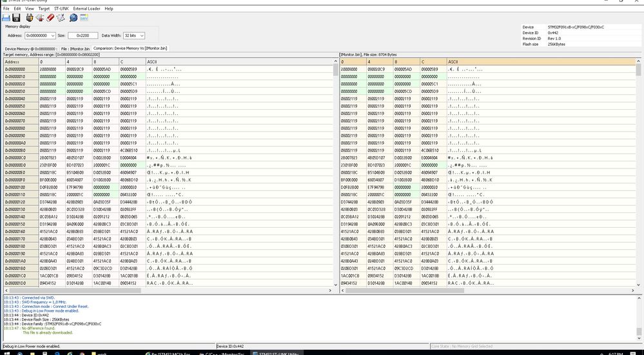The image size is (644, 355).
Task: Click the 'Connection mode : Connect Under Reset.' log line
Action: 46,307
